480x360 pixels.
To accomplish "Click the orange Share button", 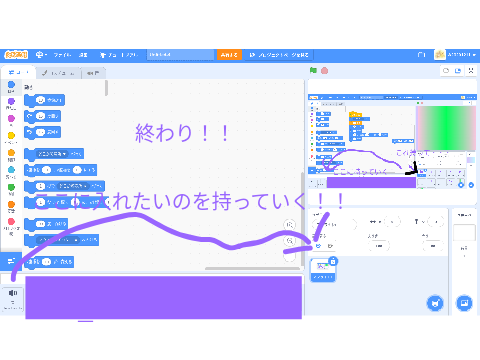I will 229,55.
